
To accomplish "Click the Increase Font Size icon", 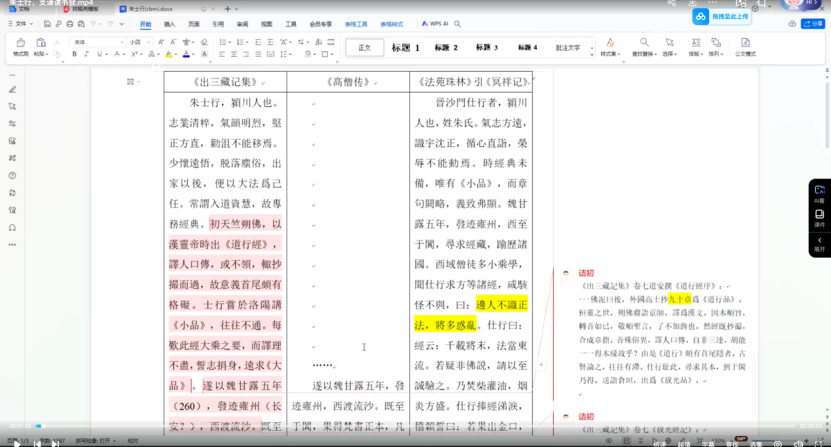I will [161, 42].
